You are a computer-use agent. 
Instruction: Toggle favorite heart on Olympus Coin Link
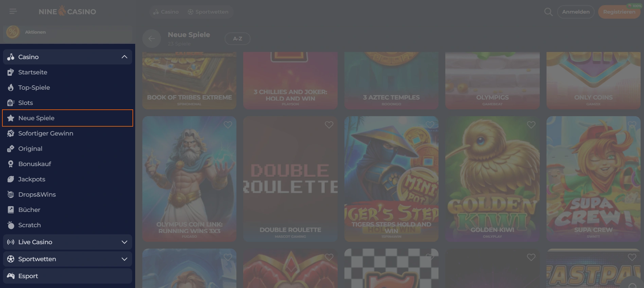coord(228,125)
